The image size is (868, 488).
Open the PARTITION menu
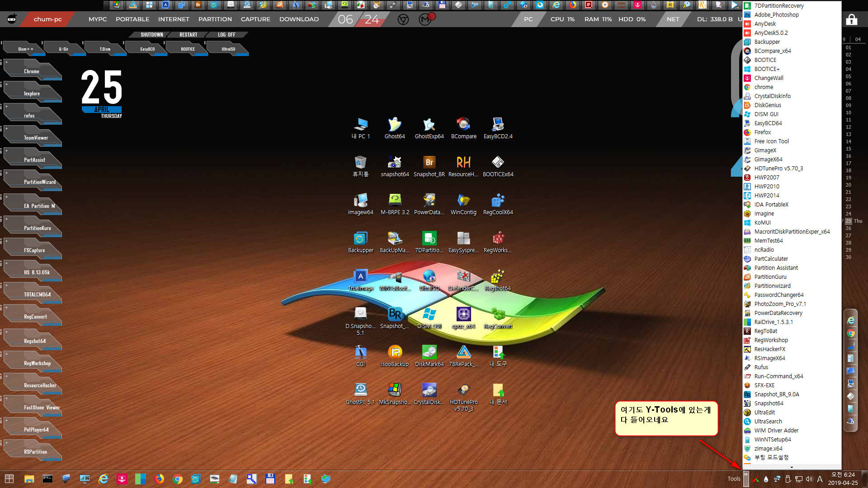coord(215,19)
